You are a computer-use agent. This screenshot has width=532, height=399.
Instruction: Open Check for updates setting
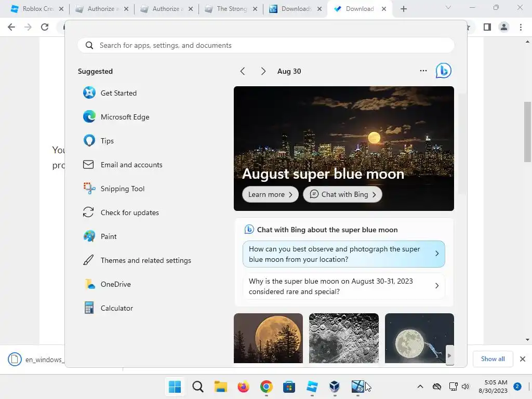click(x=121, y=212)
